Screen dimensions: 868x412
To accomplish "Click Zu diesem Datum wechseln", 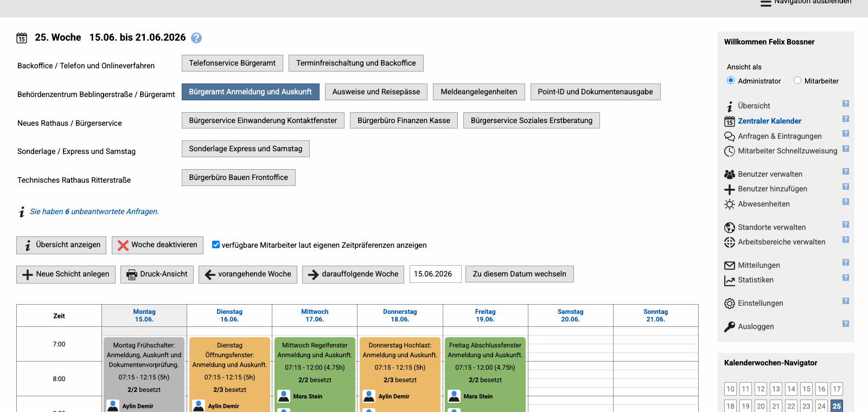I will click(x=519, y=274).
